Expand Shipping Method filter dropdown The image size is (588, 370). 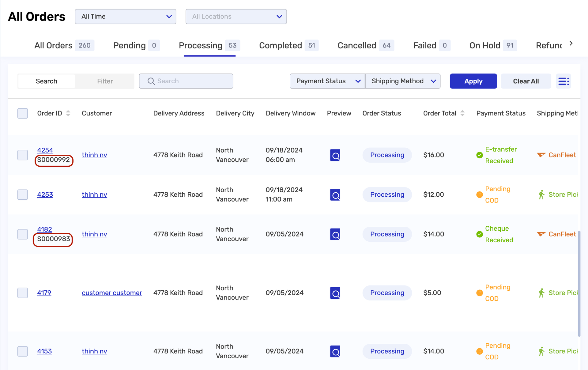point(403,81)
